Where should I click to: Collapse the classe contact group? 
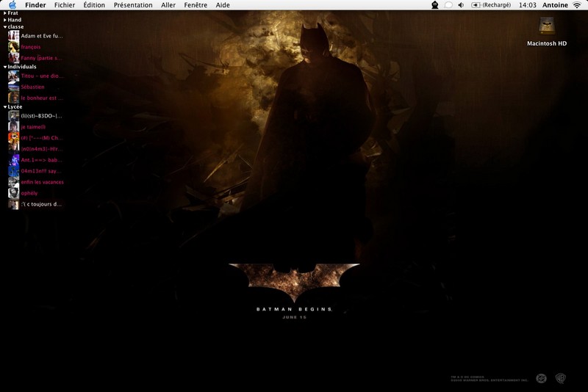click(x=5, y=27)
